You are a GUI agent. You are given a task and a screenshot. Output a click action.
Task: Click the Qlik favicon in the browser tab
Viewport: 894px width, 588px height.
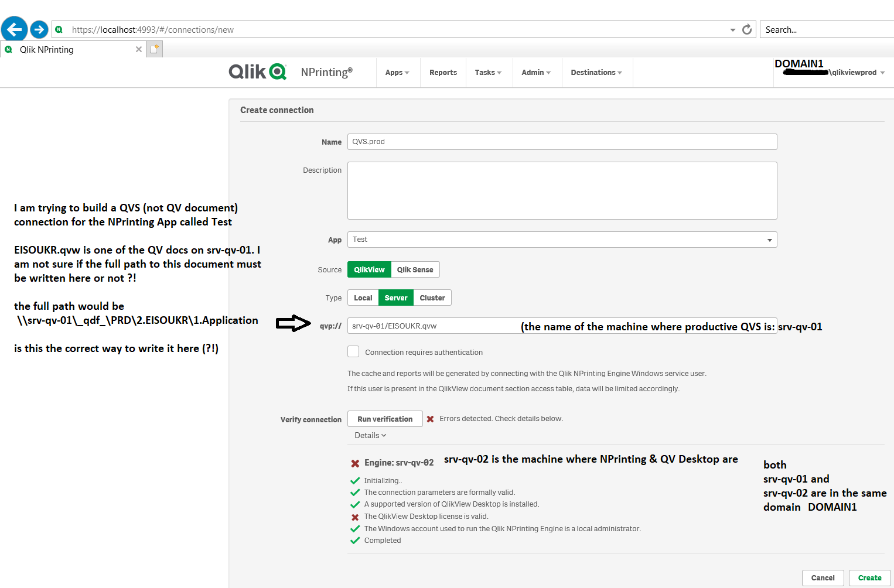pos(8,50)
